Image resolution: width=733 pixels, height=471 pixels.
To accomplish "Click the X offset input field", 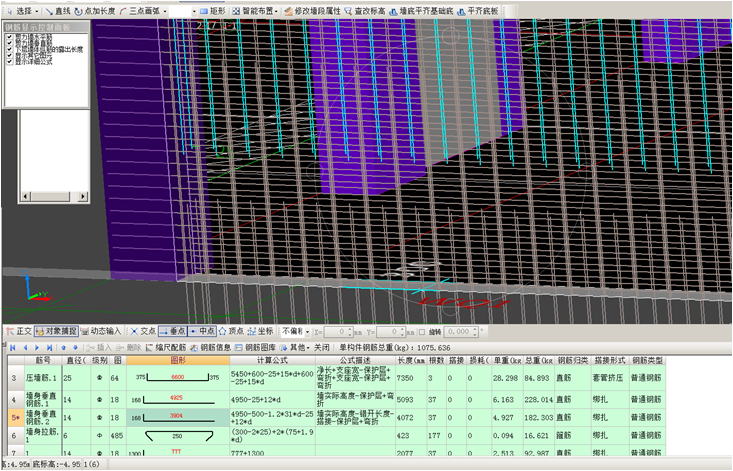I will click(x=338, y=332).
